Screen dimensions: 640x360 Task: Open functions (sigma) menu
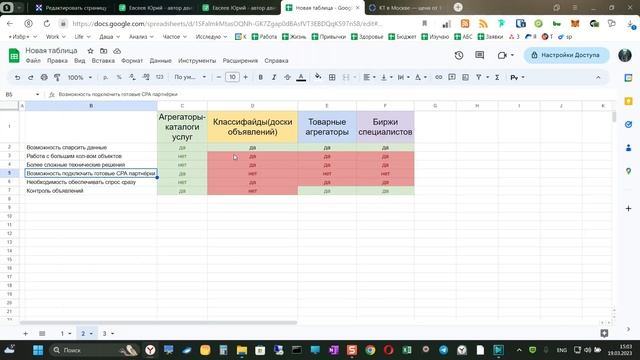(x=497, y=77)
